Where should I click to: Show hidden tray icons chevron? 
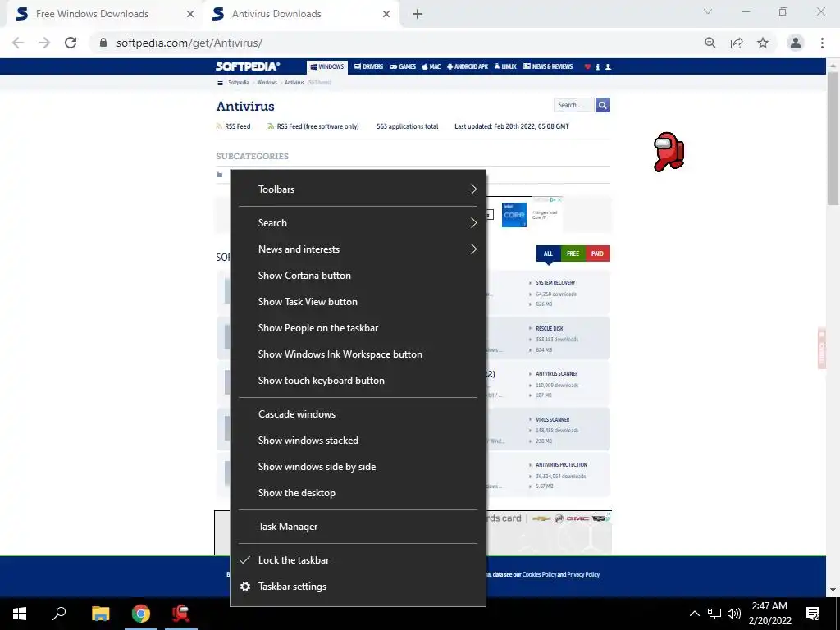[x=694, y=614]
